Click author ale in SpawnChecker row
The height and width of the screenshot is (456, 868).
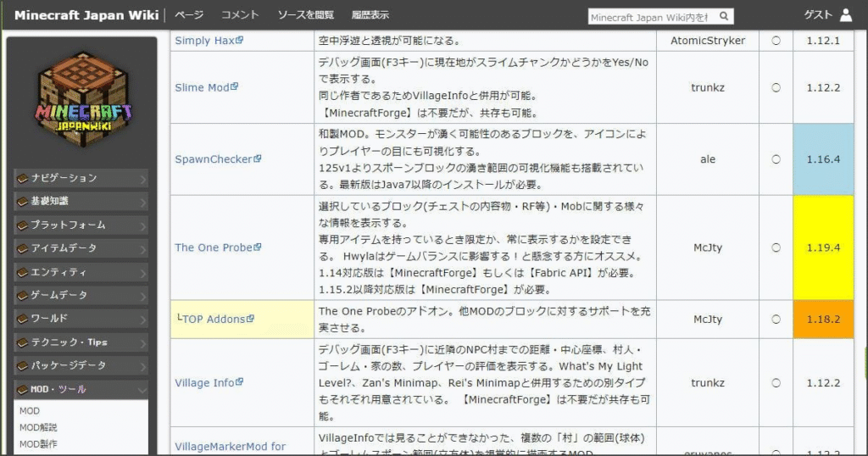708,159
